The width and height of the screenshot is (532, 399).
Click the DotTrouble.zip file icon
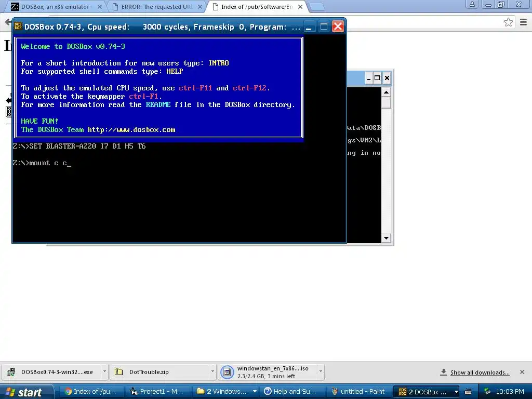[x=119, y=372]
